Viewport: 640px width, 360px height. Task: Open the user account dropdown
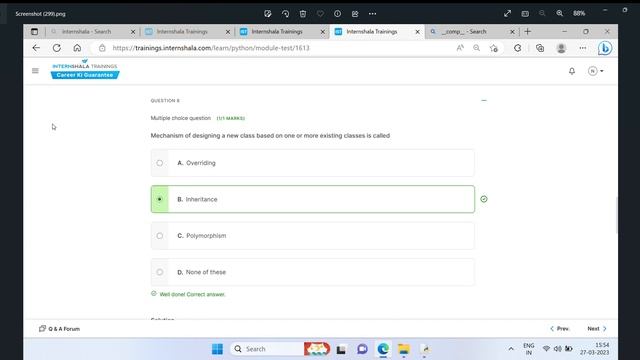(x=596, y=71)
